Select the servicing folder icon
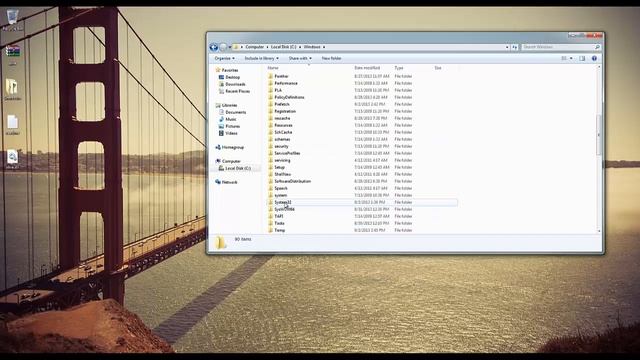This screenshot has width=640, height=360. (271, 160)
